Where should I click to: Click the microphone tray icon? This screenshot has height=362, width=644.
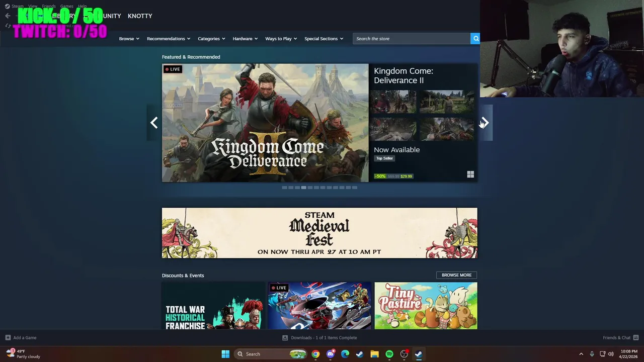(592, 354)
